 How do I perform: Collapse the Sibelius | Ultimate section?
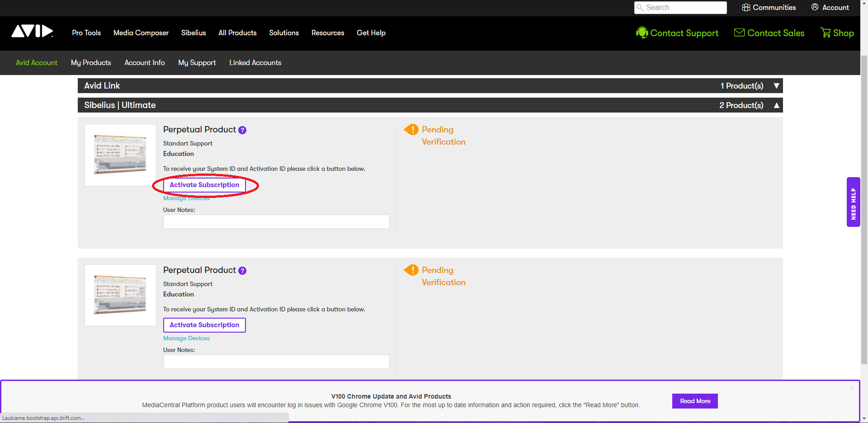[776, 105]
